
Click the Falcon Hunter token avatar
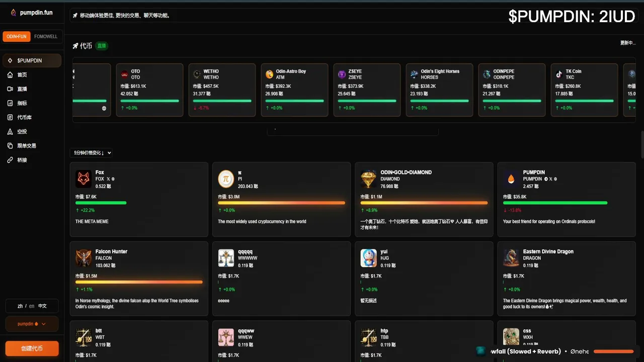[x=84, y=258]
